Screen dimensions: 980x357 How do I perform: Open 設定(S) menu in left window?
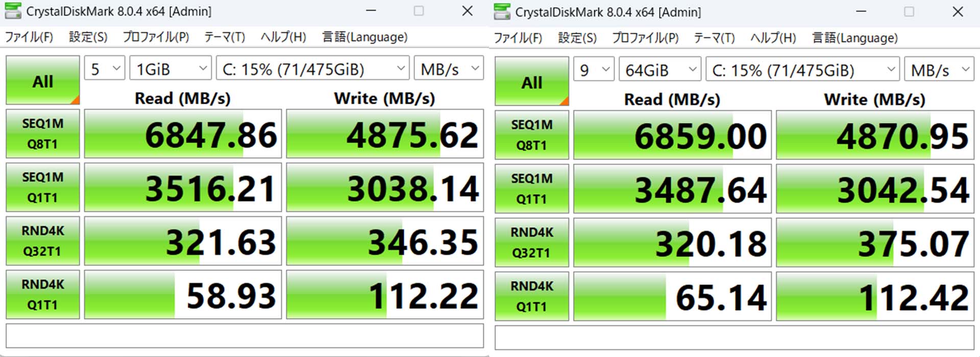[x=88, y=37]
